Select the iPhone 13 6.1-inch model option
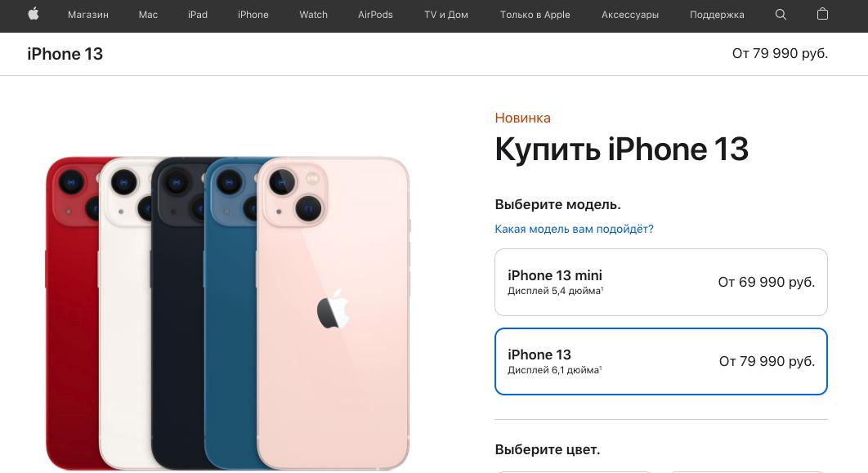 pos(661,361)
